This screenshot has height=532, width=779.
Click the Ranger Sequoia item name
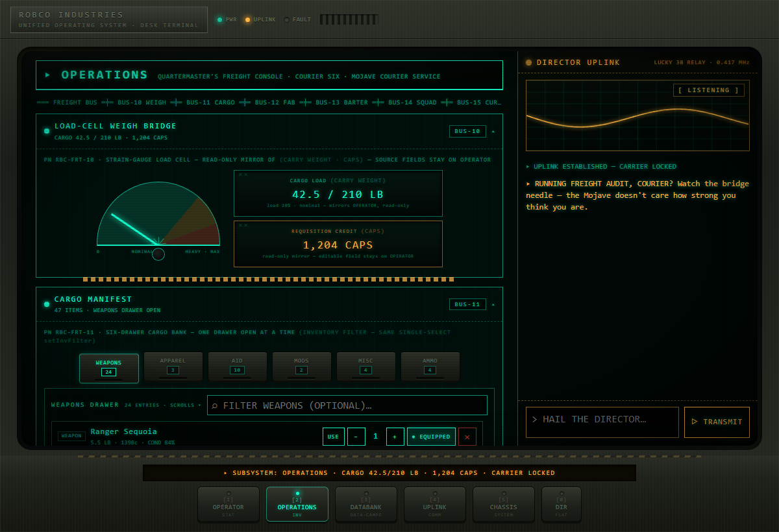click(123, 431)
